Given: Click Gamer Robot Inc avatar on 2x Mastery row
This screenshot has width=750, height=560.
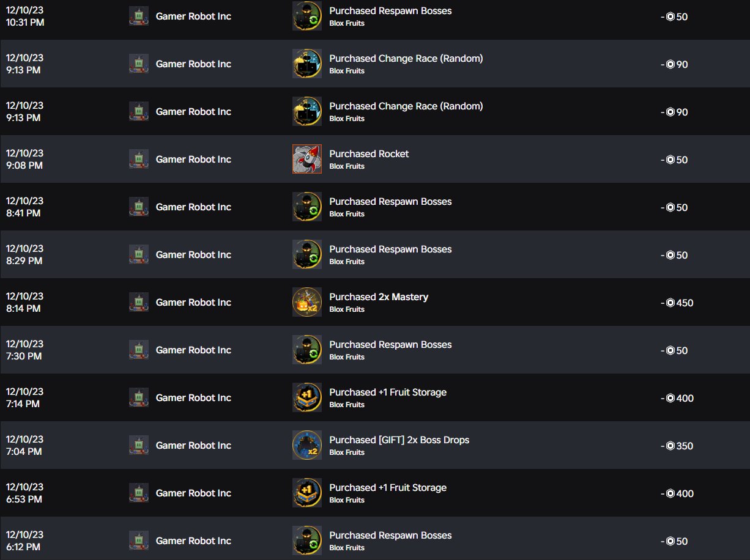Looking at the screenshot, I should coord(139,302).
